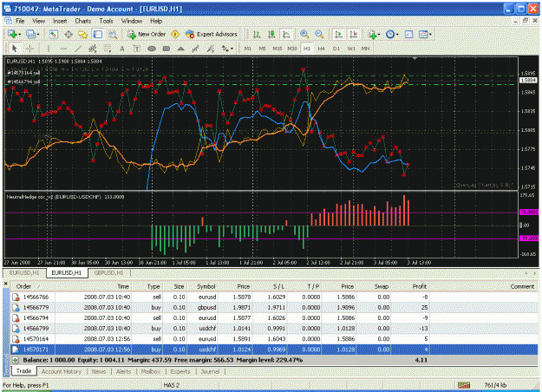The height and width of the screenshot is (392, 542).
Task: Toggle the Market Watch window icon
Action: coord(53,34)
